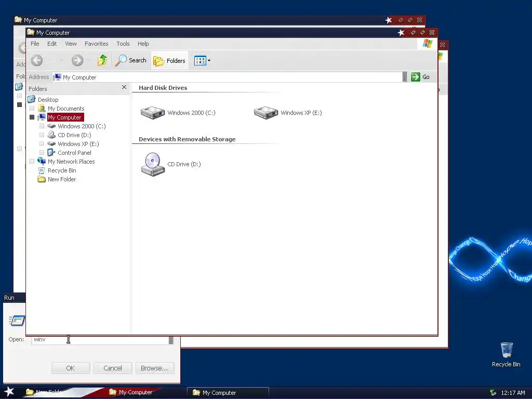Select My Computer tree item
This screenshot has height=399, width=532.
65,117
